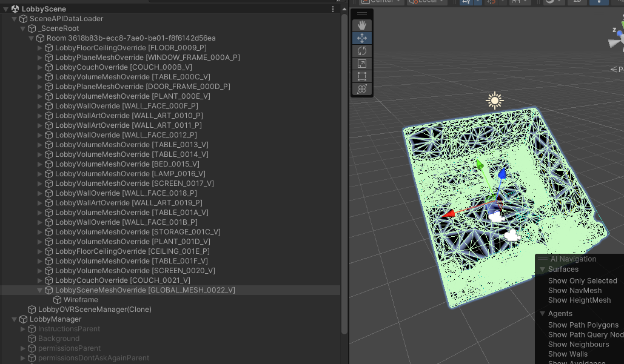The height and width of the screenshot is (364, 624).
Task: Collapse the Agents section in AI Navigation
Action: (543, 313)
